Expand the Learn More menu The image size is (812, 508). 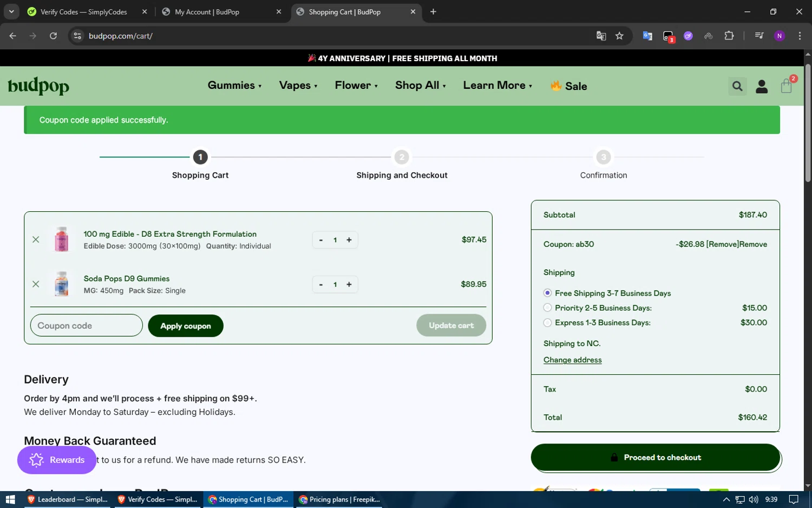click(x=497, y=86)
